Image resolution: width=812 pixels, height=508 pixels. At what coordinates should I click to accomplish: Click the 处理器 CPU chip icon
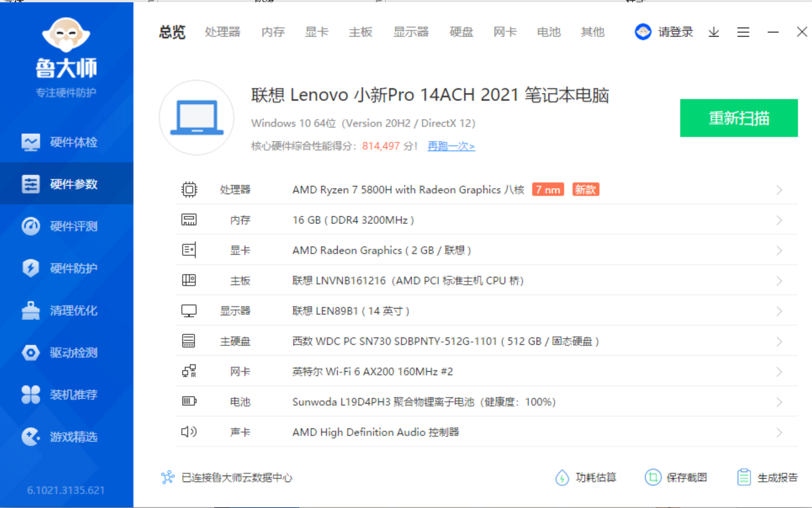pos(190,190)
